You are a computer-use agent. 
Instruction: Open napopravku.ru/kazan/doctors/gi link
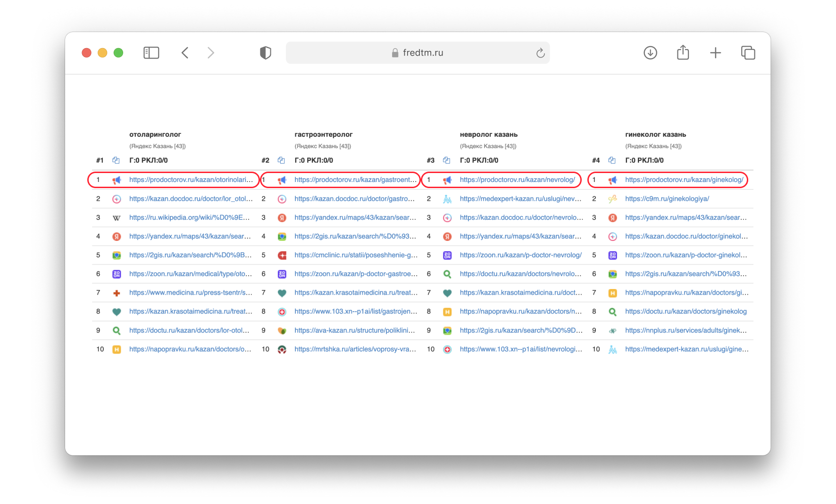[687, 293]
